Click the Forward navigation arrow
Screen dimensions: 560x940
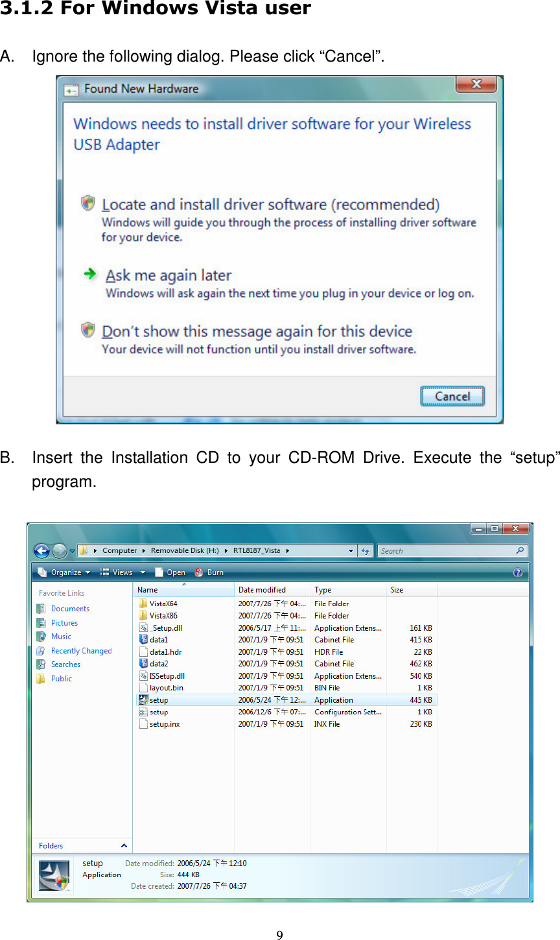click(58, 550)
